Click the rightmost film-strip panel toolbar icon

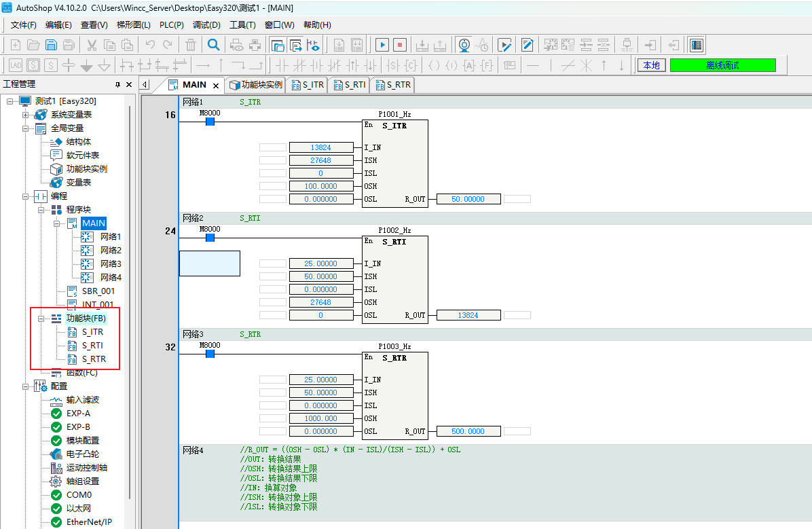(x=695, y=45)
